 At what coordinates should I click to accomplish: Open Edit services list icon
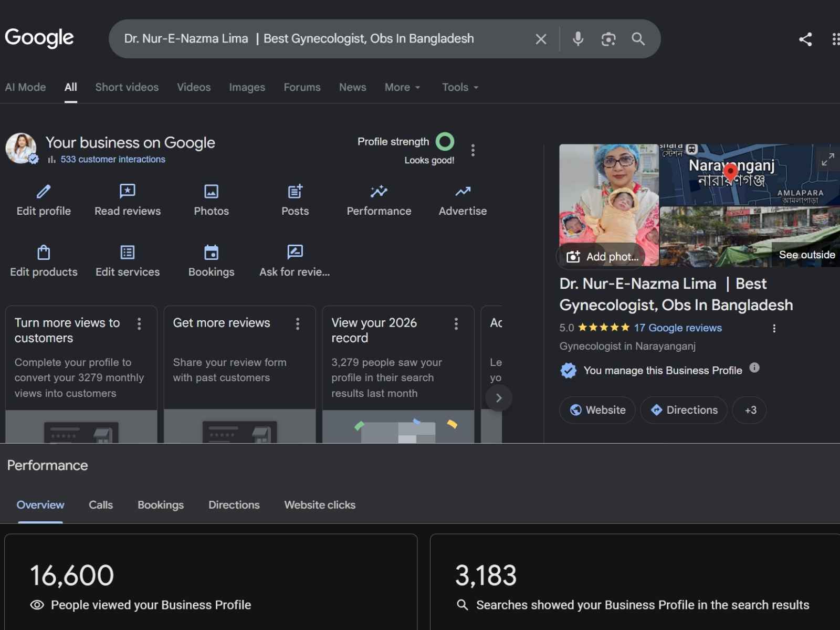coord(128,253)
